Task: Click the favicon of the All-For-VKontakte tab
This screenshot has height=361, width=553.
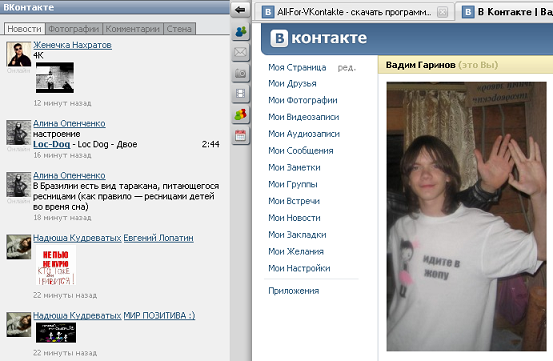Action: (268, 12)
